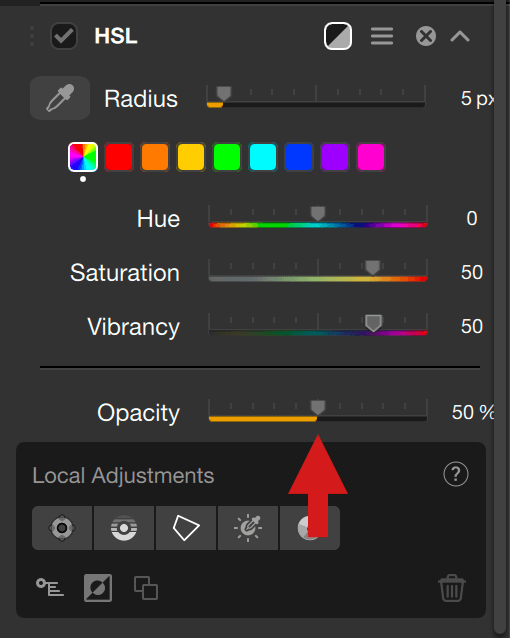The image size is (510, 638).
Task: Select the all-colors rainbow swatch
Action: 83,157
